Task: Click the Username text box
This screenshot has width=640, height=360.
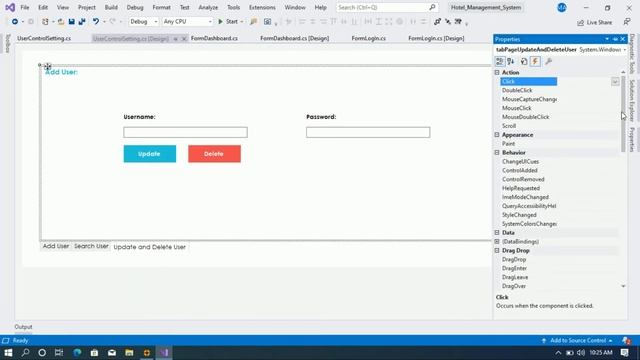Action: (x=185, y=132)
